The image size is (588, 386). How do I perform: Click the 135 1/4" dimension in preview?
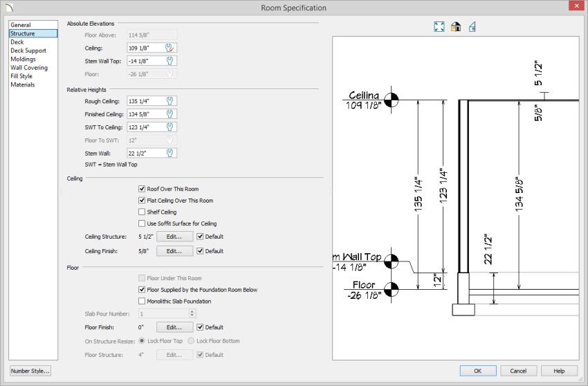click(x=418, y=195)
